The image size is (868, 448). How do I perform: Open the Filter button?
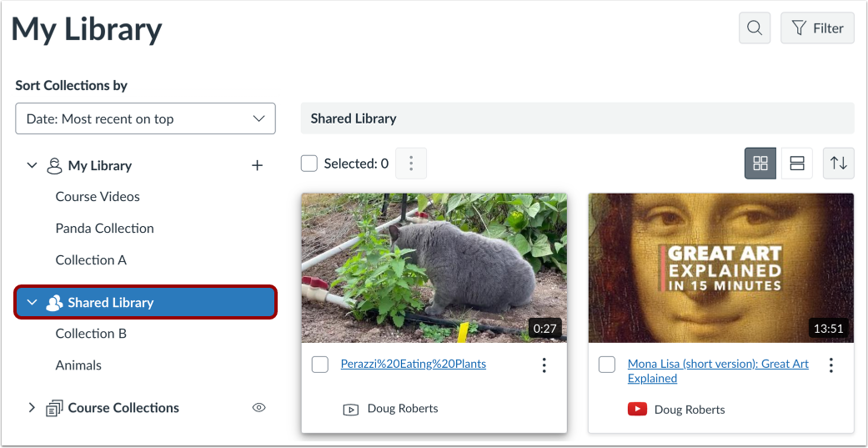tap(817, 28)
